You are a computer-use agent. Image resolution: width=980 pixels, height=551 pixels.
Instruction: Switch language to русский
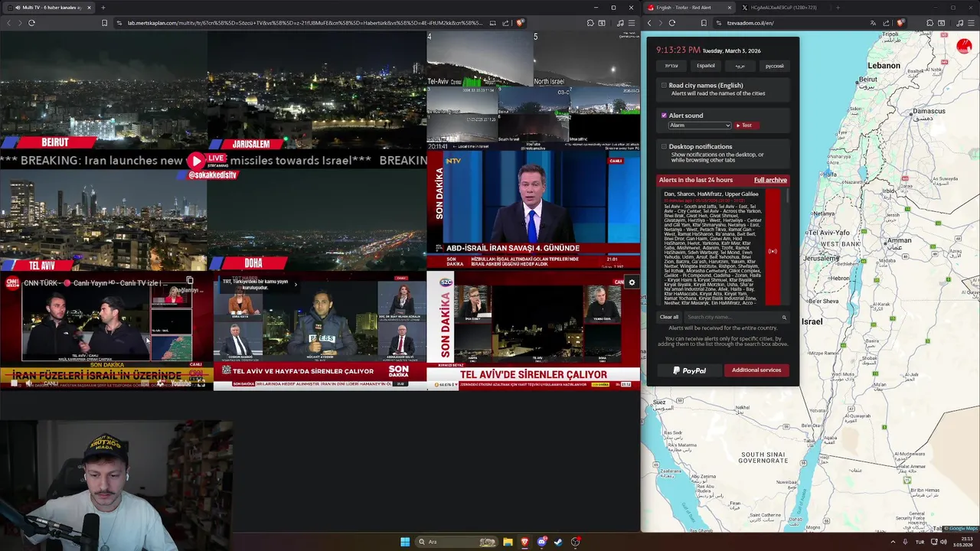[775, 66]
